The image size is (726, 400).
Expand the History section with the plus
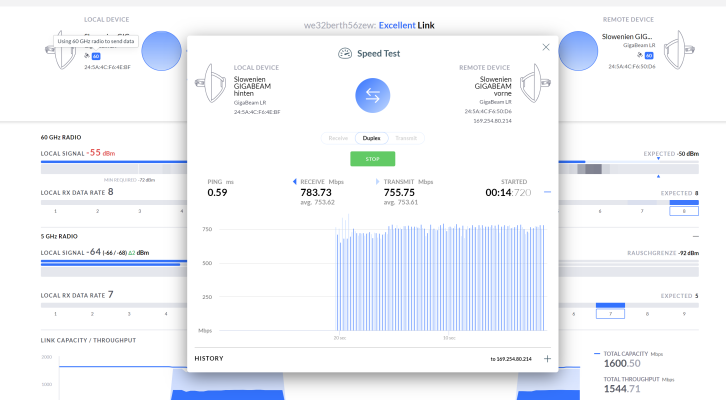pyautogui.click(x=547, y=357)
